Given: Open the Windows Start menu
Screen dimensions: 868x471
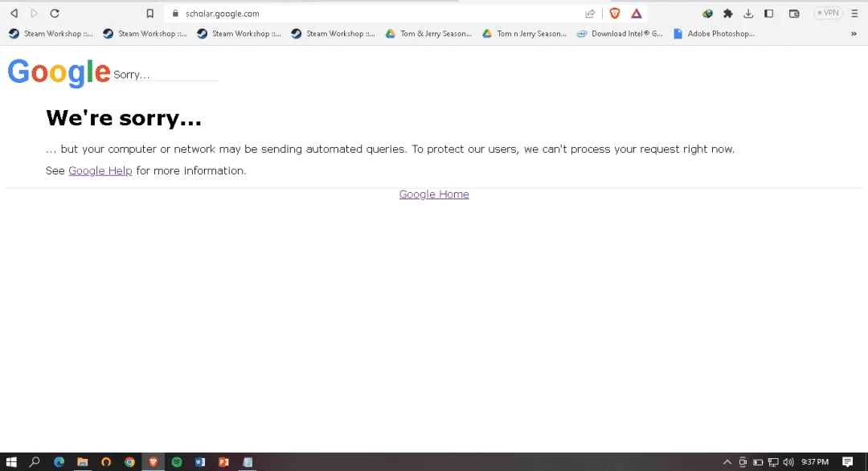Looking at the screenshot, I should click(x=11, y=462).
